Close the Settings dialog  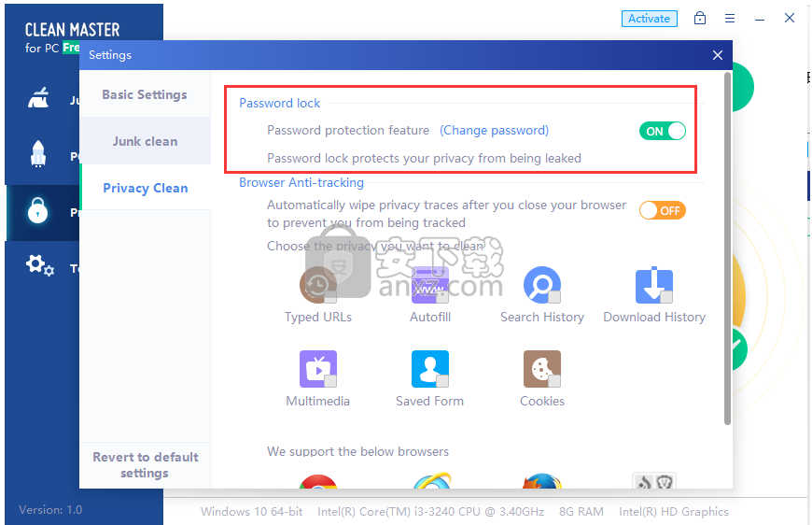click(717, 55)
